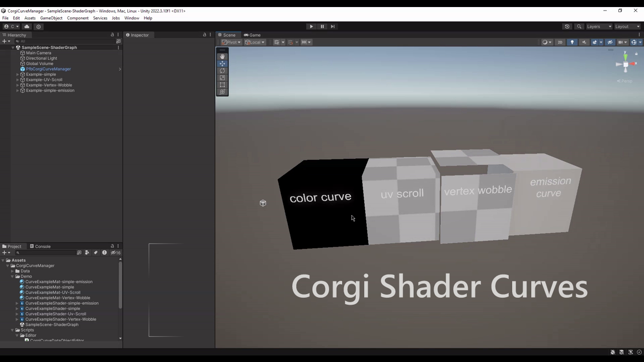Open the Undo History icon
644x362 pixels.
point(567,27)
